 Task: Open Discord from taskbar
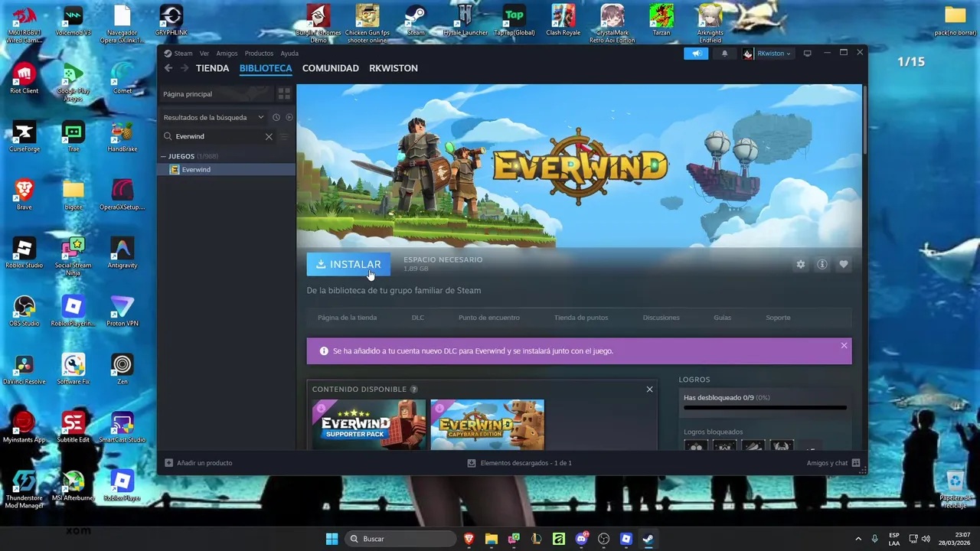[x=581, y=539]
